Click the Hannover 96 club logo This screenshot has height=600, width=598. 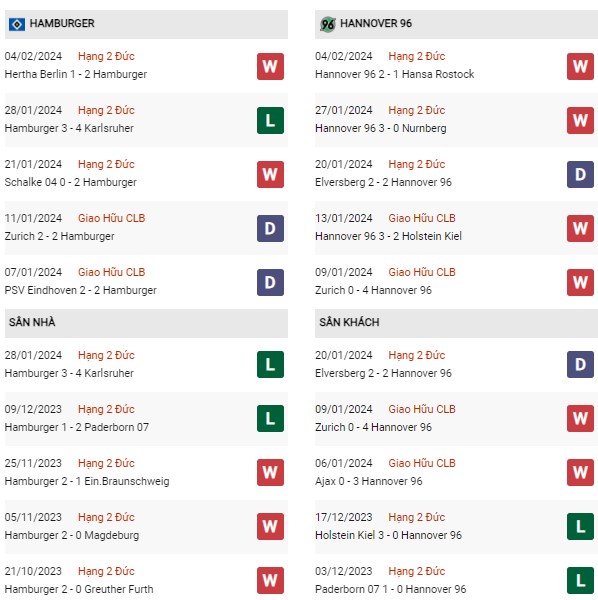[x=328, y=24]
